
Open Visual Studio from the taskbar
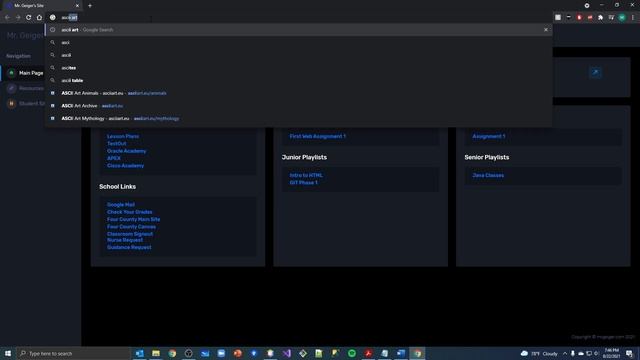click(x=286, y=353)
